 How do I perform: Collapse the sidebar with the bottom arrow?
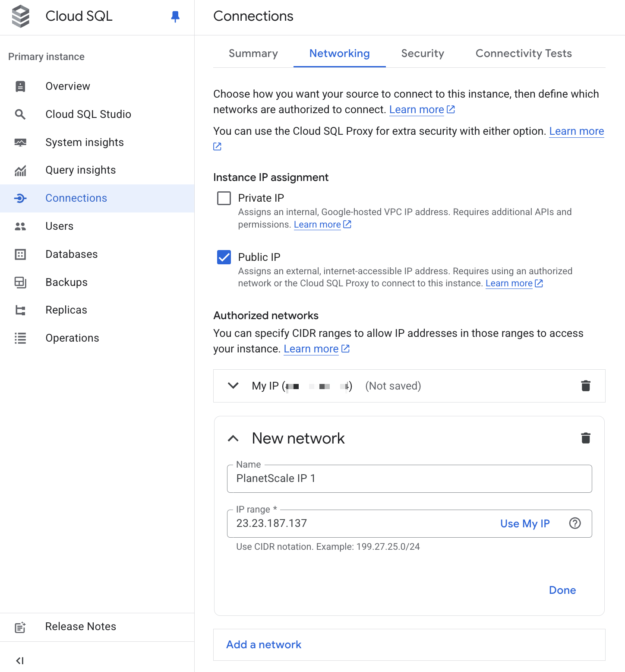click(20, 660)
